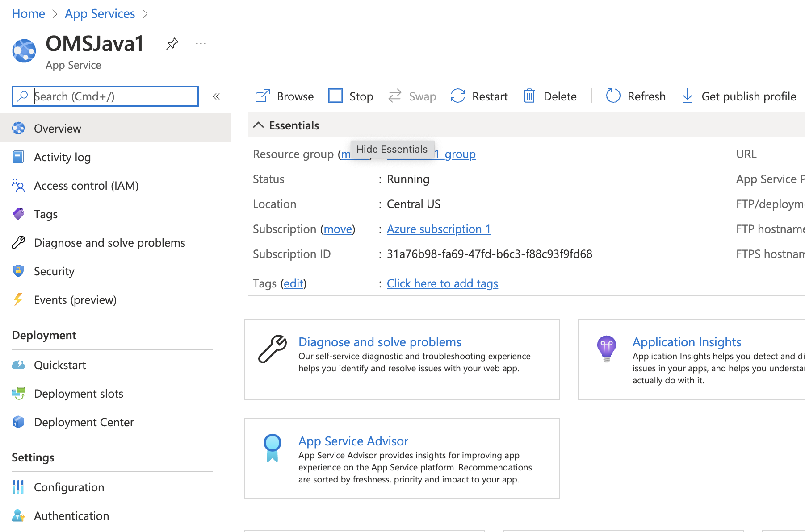Click Get publish profile label
The image size is (805, 532).
click(x=749, y=96)
